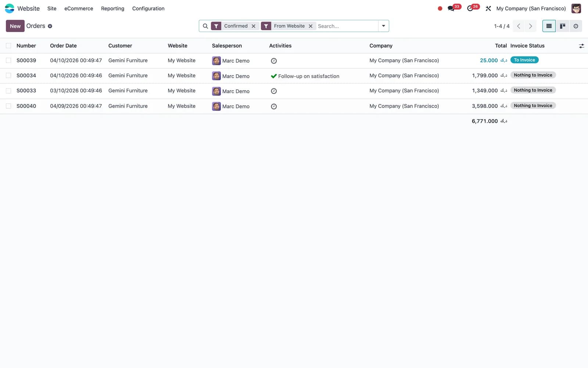Switch to list view
The image size is (588, 368).
[x=549, y=26]
